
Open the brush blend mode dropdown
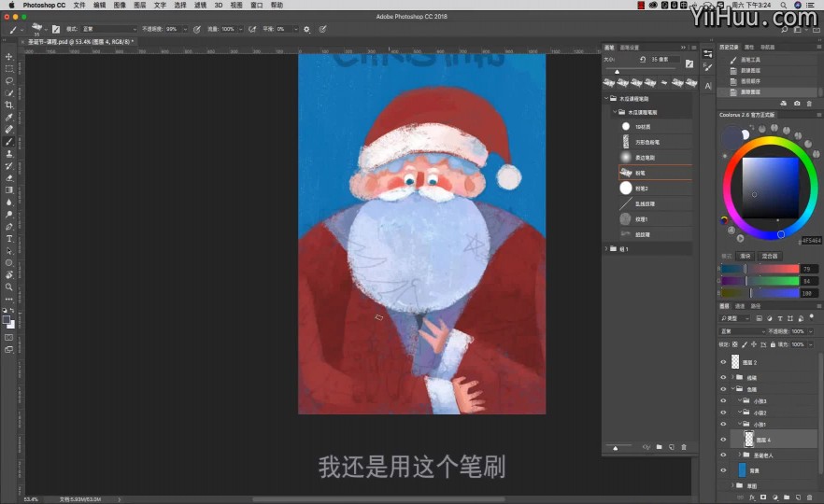(108, 30)
